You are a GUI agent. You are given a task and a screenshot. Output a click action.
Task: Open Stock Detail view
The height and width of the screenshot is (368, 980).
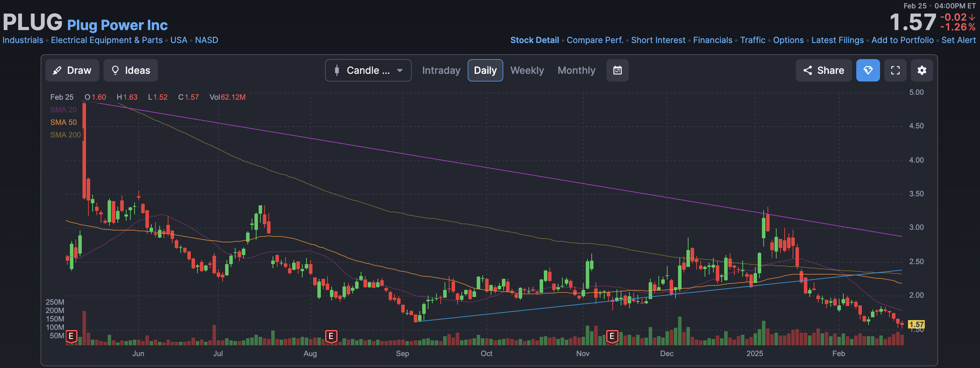[x=534, y=40]
